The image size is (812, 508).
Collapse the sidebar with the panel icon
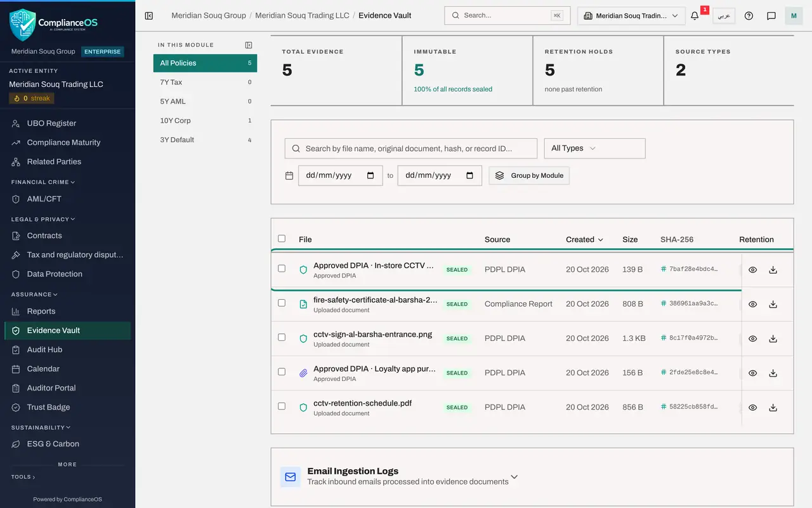tap(149, 16)
